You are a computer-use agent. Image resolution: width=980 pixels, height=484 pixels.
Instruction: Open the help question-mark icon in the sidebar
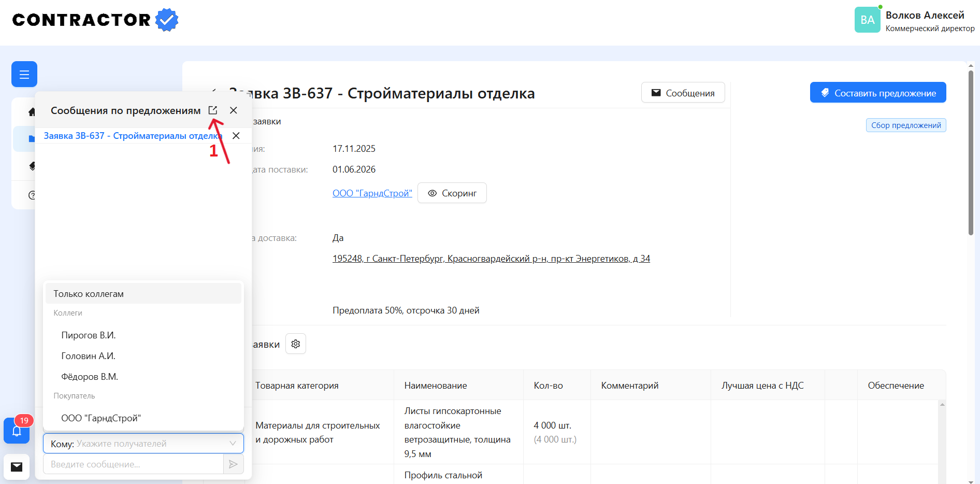pyautogui.click(x=32, y=195)
